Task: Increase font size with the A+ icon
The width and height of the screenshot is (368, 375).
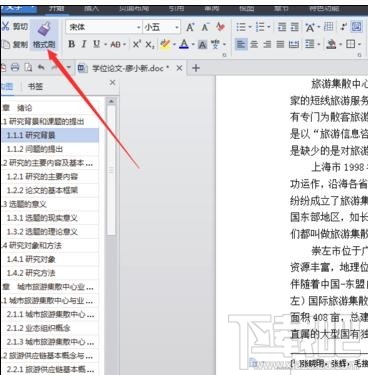Action: point(190,27)
